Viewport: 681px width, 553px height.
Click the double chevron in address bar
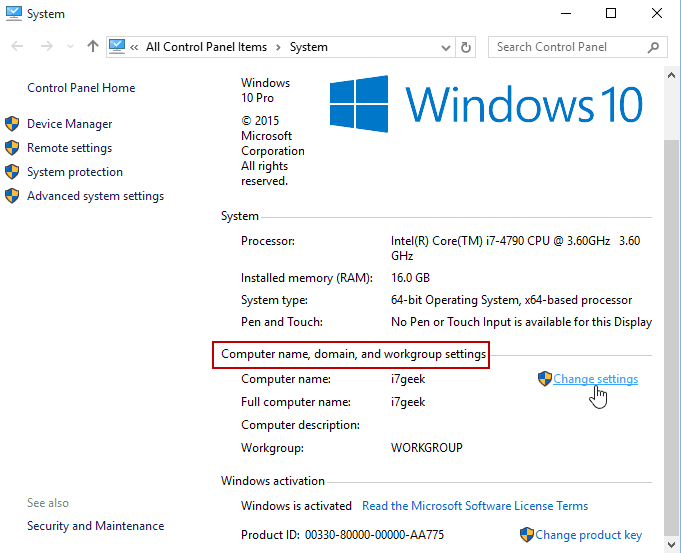pyautogui.click(x=134, y=47)
